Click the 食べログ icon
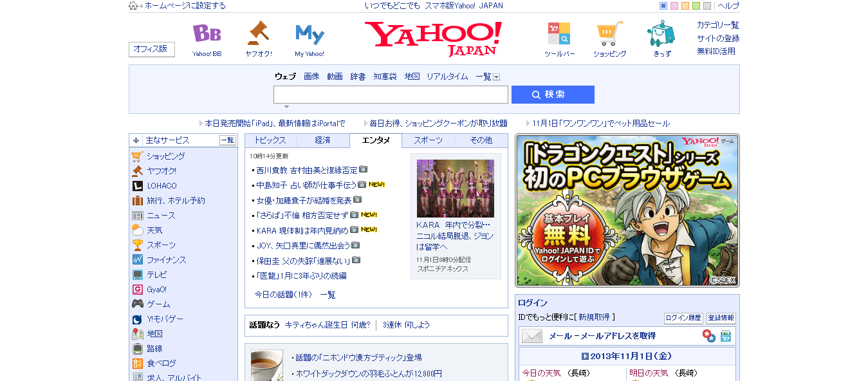This screenshot has height=381, width=868. point(137,363)
